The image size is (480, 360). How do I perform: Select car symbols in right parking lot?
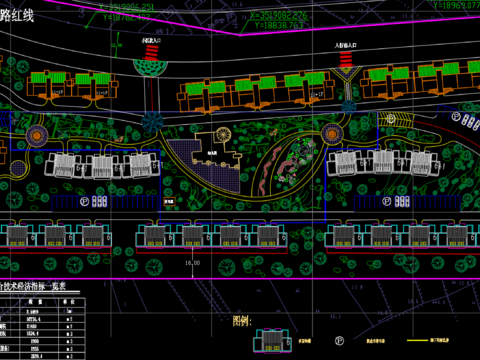402,201
